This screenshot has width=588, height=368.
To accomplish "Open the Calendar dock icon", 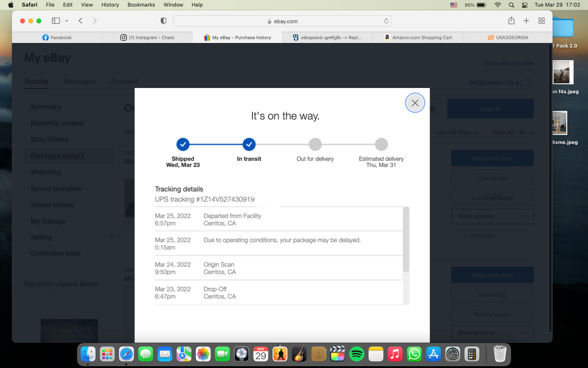I will pos(261,354).
